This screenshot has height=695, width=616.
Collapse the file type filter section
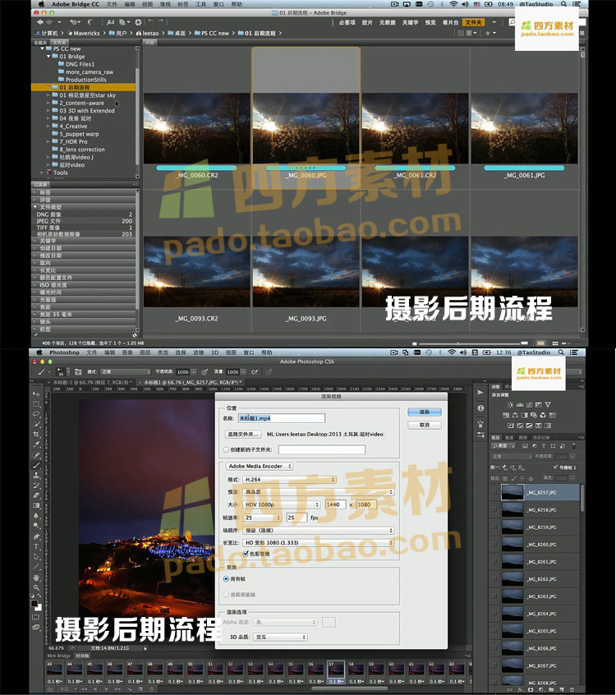coord(35,207)
